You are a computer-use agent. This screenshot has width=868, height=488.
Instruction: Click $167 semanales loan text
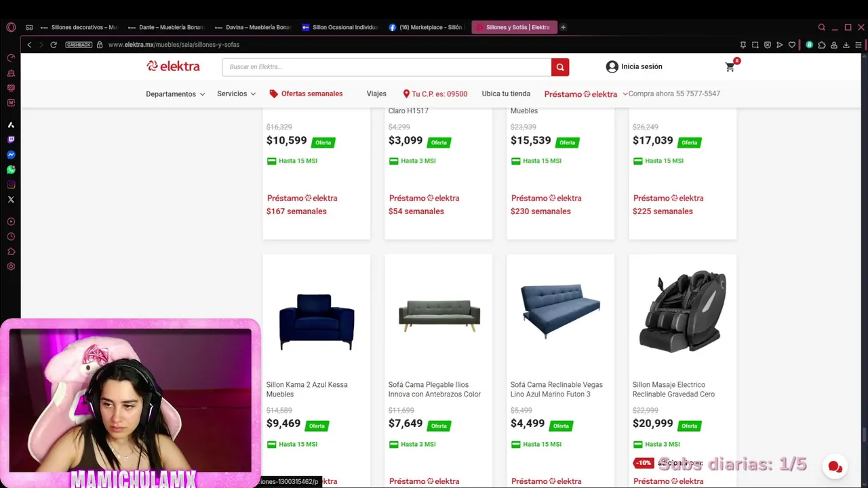(296, 211)
